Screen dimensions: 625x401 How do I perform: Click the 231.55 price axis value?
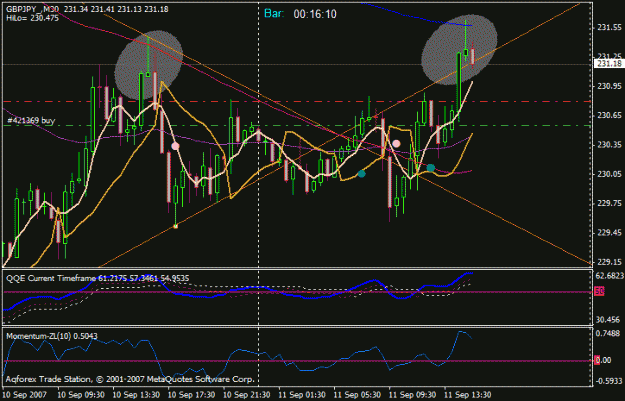click(609, 27)
